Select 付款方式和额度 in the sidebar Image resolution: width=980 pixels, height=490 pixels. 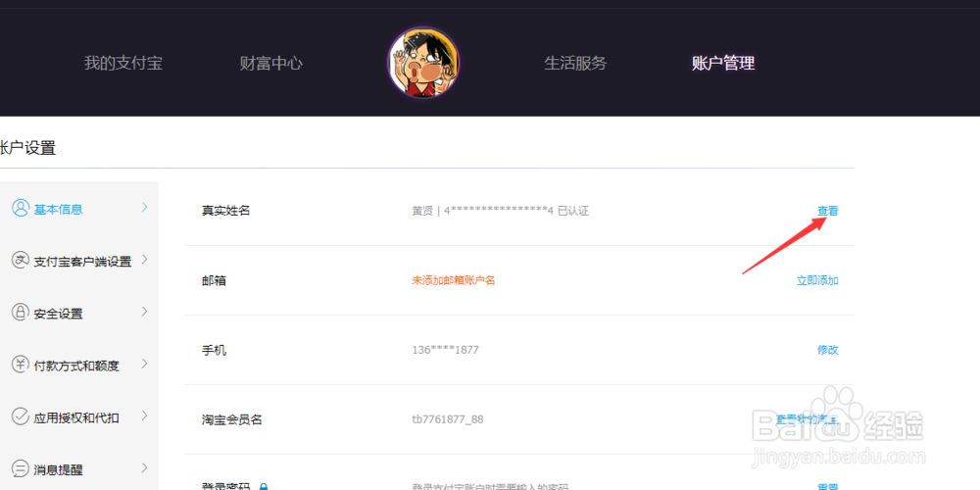[78, 365]
